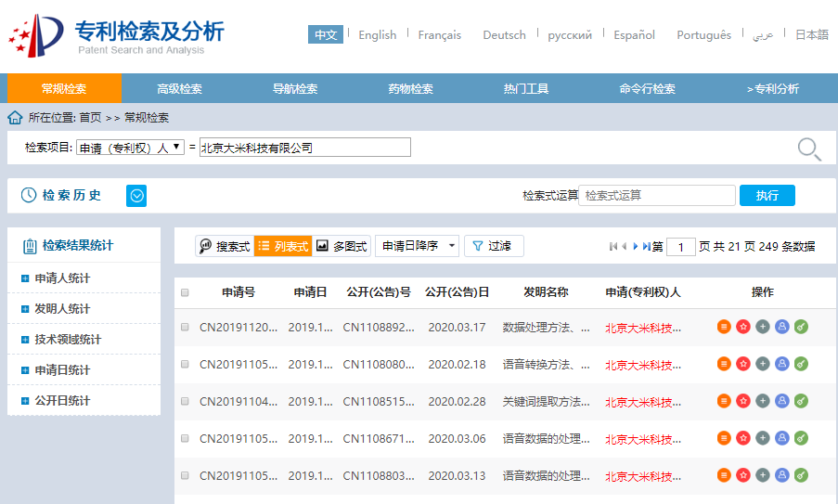Open the 导航检索 navigation tab

point(295,88)
